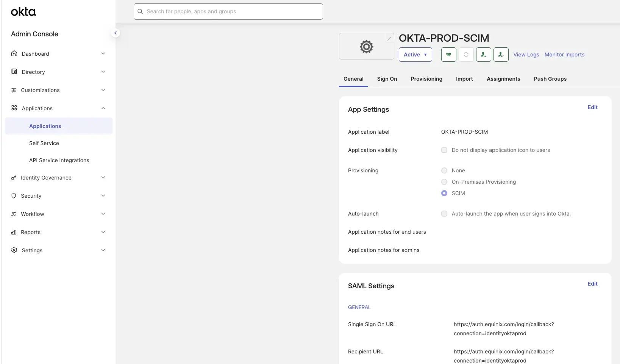Select the Reports sidebar icon
This screenshot has height=364, width=620.
click(x=14, y=232)
